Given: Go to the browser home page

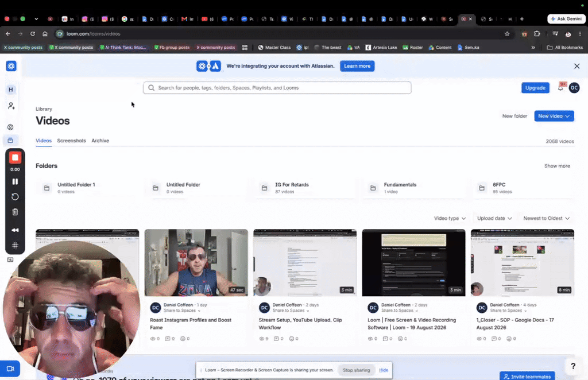Looking at the screenshot, I should pos(45,34).
